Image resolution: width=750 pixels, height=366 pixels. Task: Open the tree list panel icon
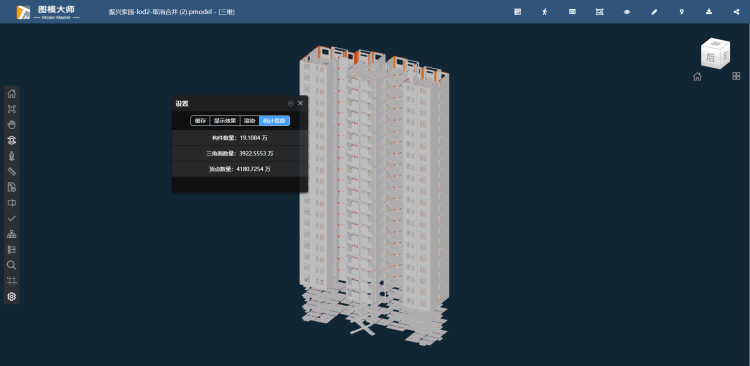(11, 250)
